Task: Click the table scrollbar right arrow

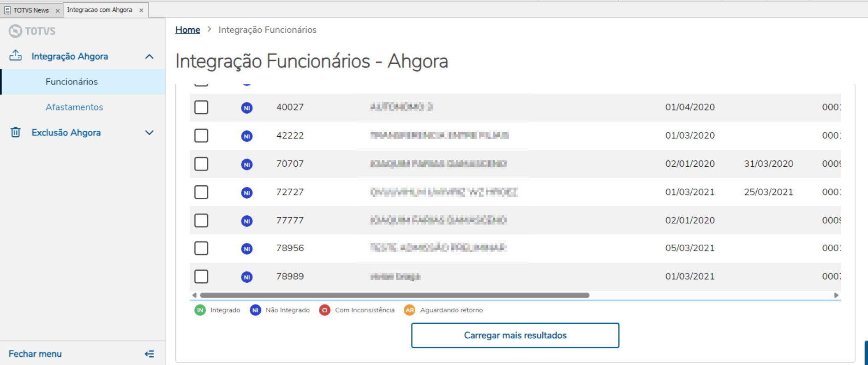Action: pyautogui.click(x=836, y=295)
